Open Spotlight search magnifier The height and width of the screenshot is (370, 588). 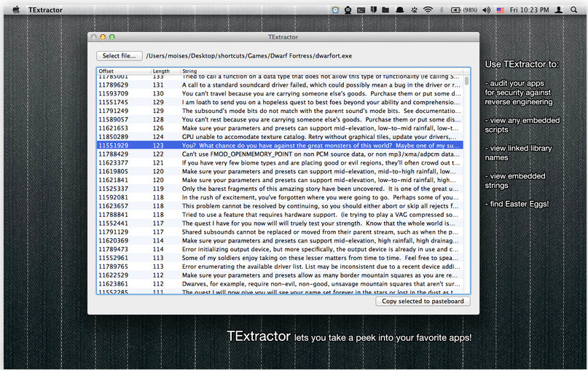(573, 10)
